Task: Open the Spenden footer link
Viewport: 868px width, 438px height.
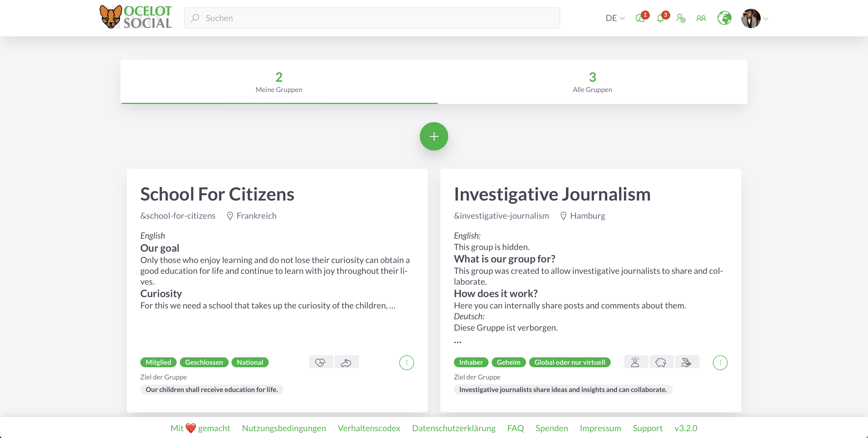Action: click(x=552, y=428)
